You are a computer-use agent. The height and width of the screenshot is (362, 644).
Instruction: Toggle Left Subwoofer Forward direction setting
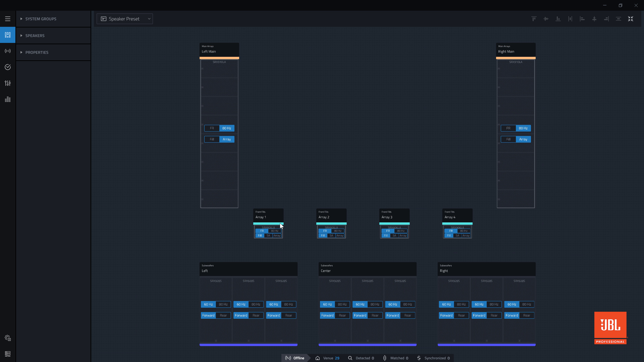[208, 315]
